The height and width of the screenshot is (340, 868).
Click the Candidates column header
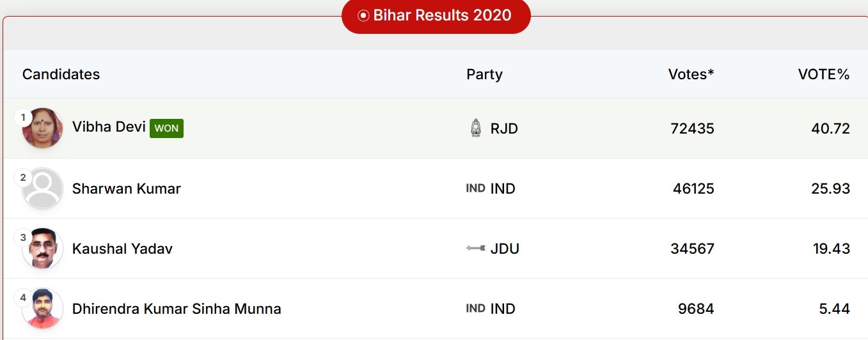point(61,74)
